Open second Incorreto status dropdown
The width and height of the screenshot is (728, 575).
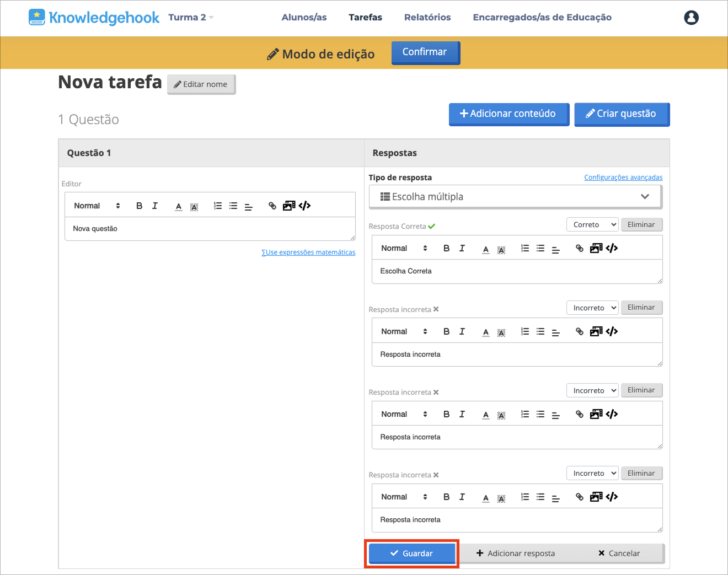click(x=592, y=390)
